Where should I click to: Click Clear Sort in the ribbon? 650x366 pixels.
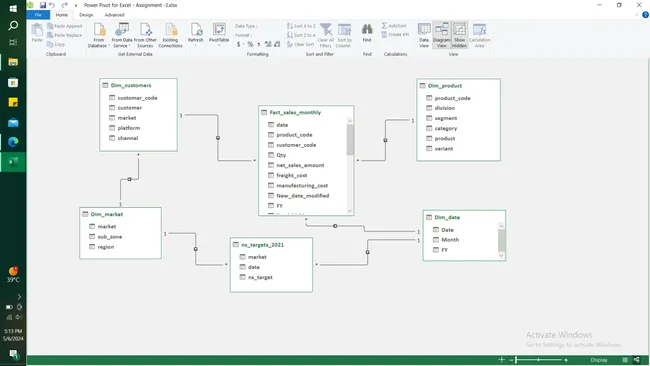(301, 44)
